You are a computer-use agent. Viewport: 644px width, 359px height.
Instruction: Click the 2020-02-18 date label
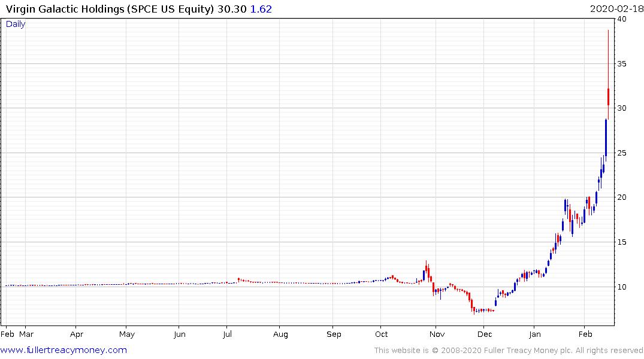coord(616,9)
